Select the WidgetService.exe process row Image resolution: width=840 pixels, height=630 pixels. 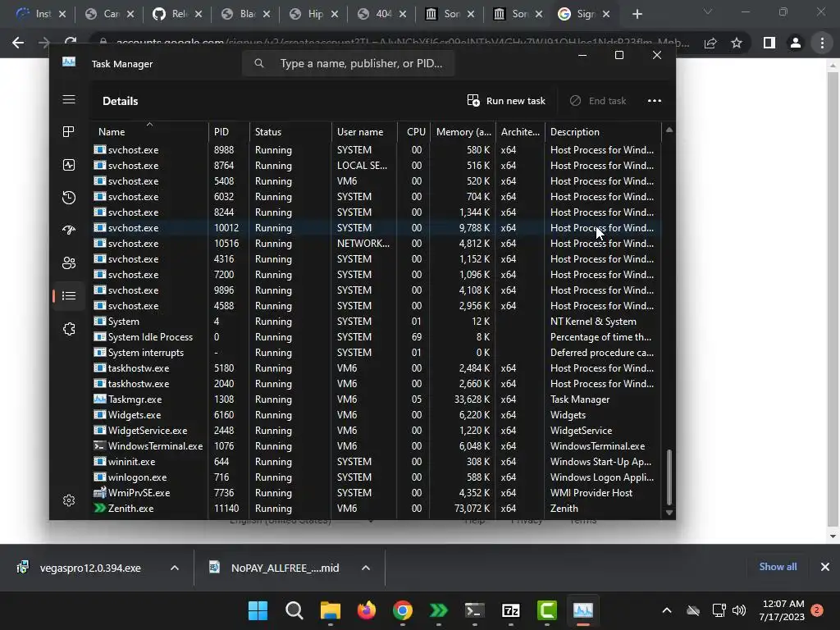coord(377,430)
